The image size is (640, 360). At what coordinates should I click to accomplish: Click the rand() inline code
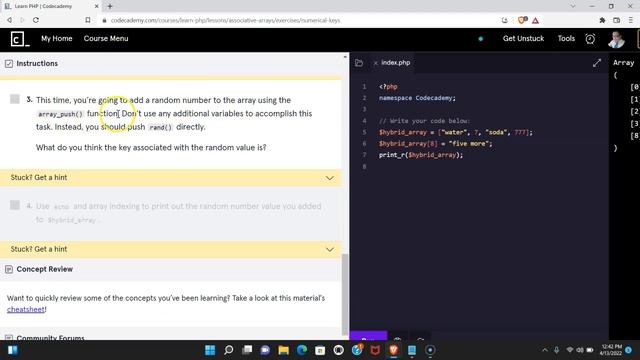tap(160, 127)
